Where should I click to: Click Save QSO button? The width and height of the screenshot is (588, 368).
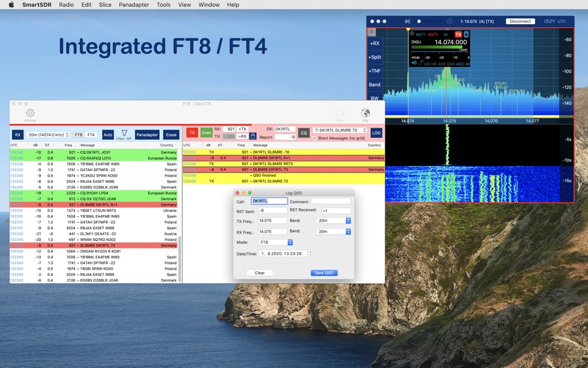point(324,273)
